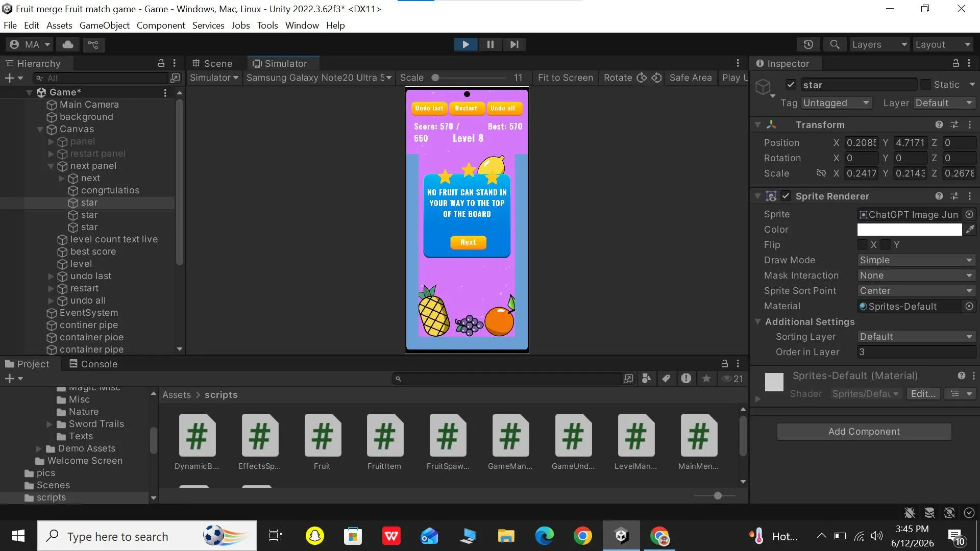This screenshot has width=980, height=551.
Task: Enable Flip X checkbox
Action: coord(863,245)
